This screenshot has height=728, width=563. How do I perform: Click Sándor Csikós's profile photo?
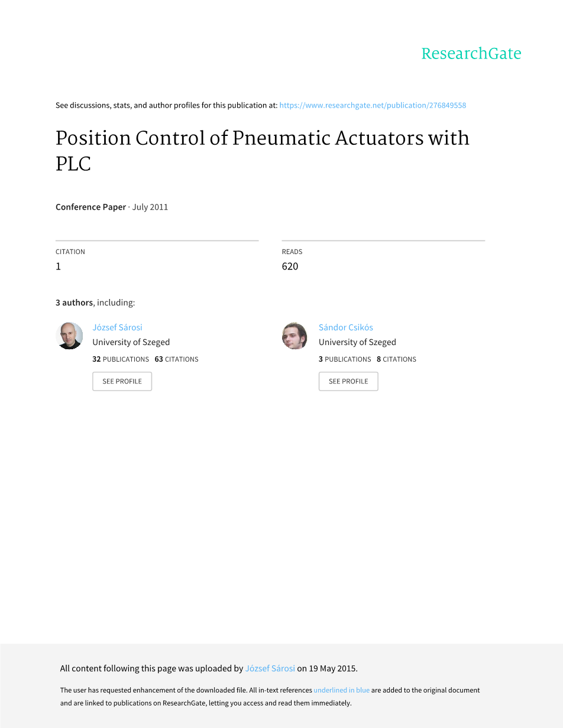(x=295, y=336)
